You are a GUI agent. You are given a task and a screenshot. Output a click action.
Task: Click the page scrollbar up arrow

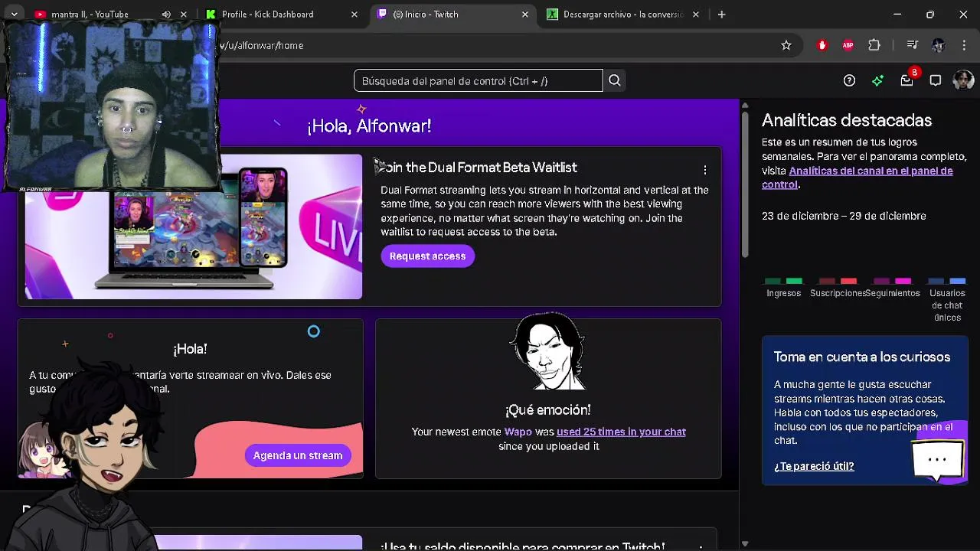745,105
